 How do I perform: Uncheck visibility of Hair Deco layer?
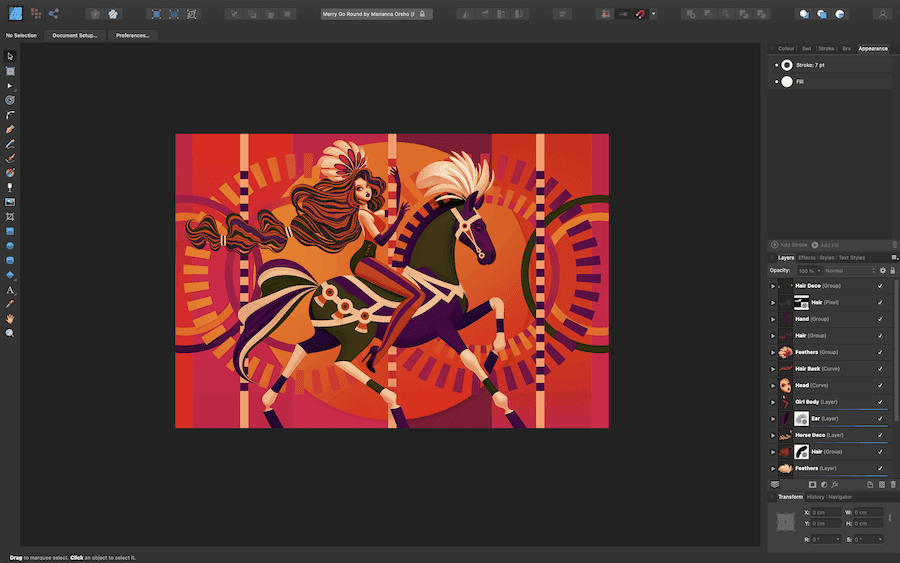click(880, 286)
